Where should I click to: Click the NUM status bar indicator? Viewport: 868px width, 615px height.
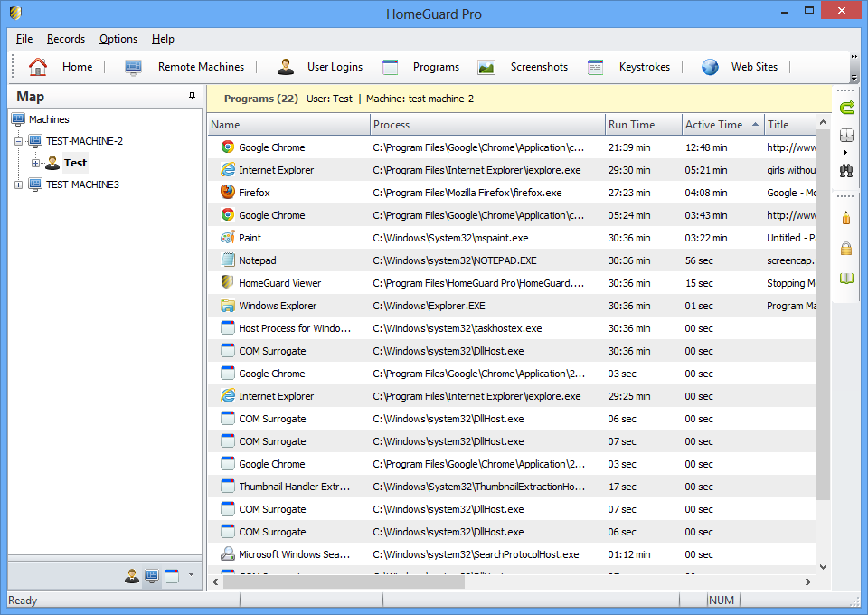click(722, 600)
